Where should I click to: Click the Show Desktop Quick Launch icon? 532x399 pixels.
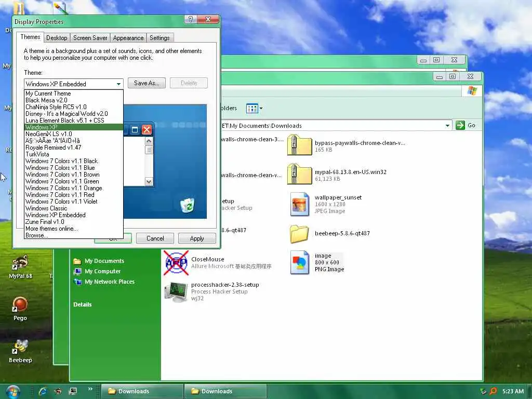[x=73, y=391]
